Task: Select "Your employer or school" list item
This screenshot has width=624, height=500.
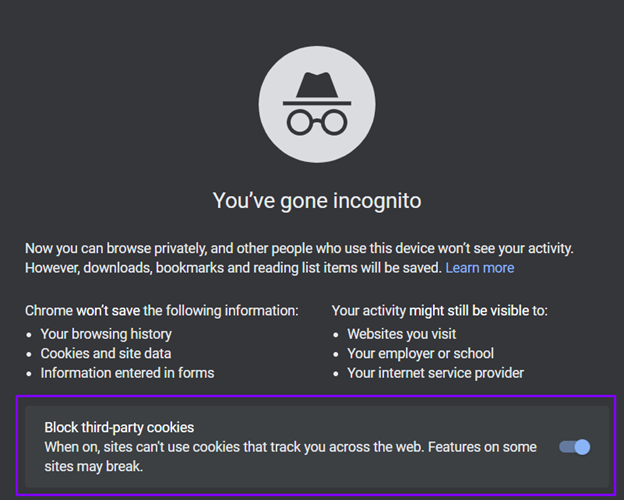Action: (420, 353)
